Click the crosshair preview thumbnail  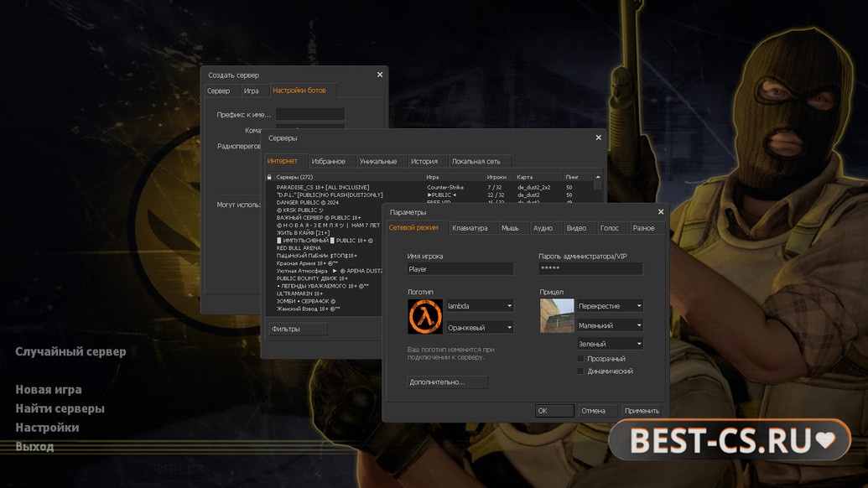(557, 315)
